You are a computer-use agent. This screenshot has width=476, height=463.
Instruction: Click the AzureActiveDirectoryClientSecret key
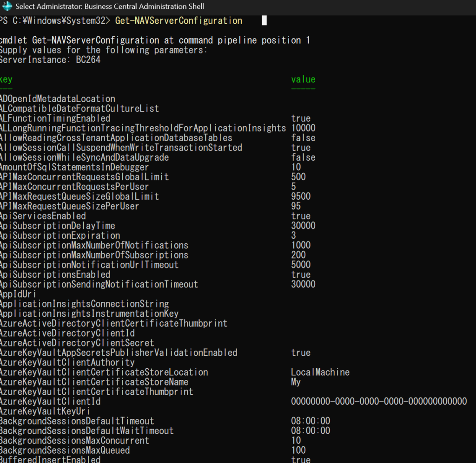click(77, 343)
